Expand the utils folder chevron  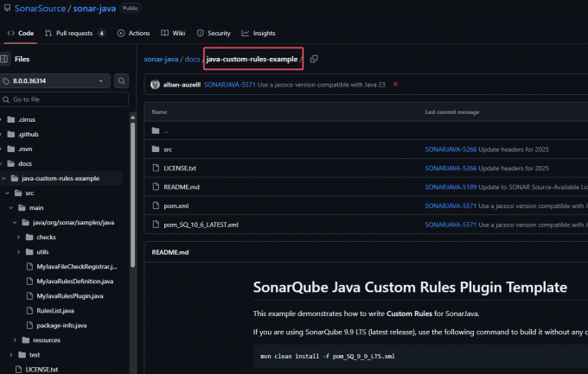coord(18,252)
